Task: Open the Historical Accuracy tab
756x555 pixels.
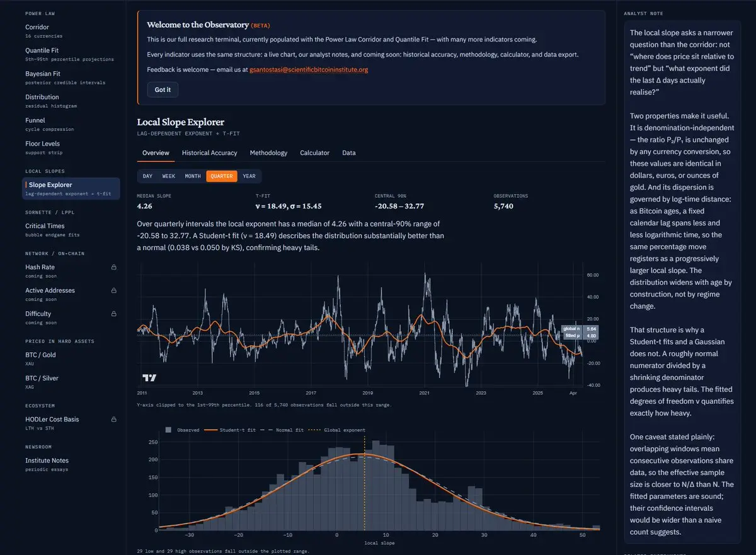Action: (210, 153)
